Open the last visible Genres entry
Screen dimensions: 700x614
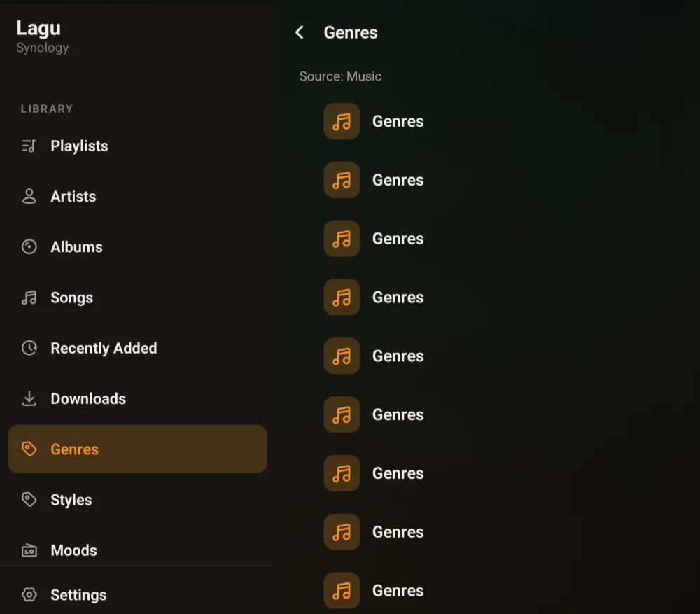coord(374,590)
